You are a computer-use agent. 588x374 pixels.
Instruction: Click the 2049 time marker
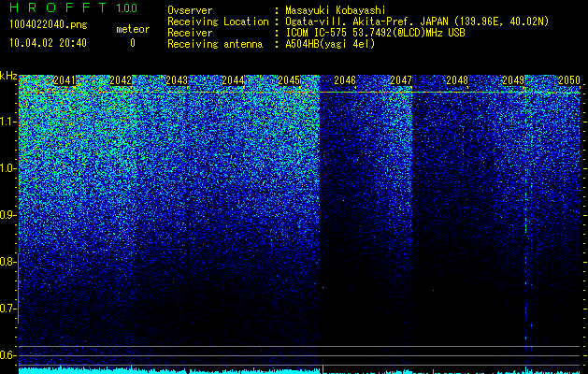pyautogui.click(x=513, y=80)
